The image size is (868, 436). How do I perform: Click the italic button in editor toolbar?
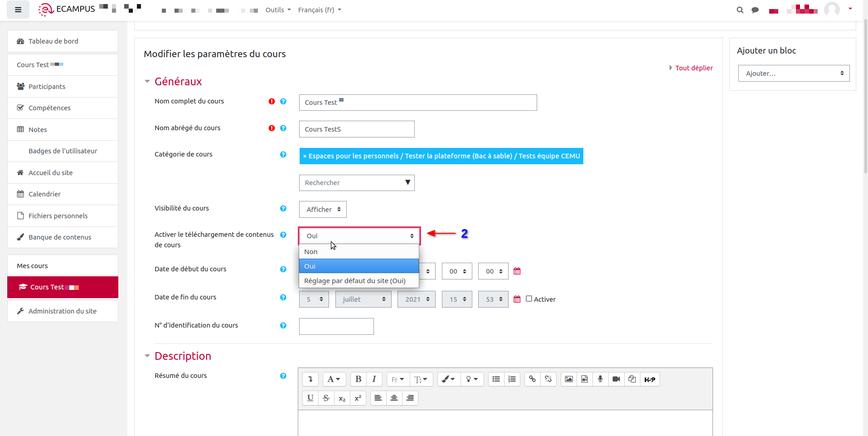click(374, 379)
